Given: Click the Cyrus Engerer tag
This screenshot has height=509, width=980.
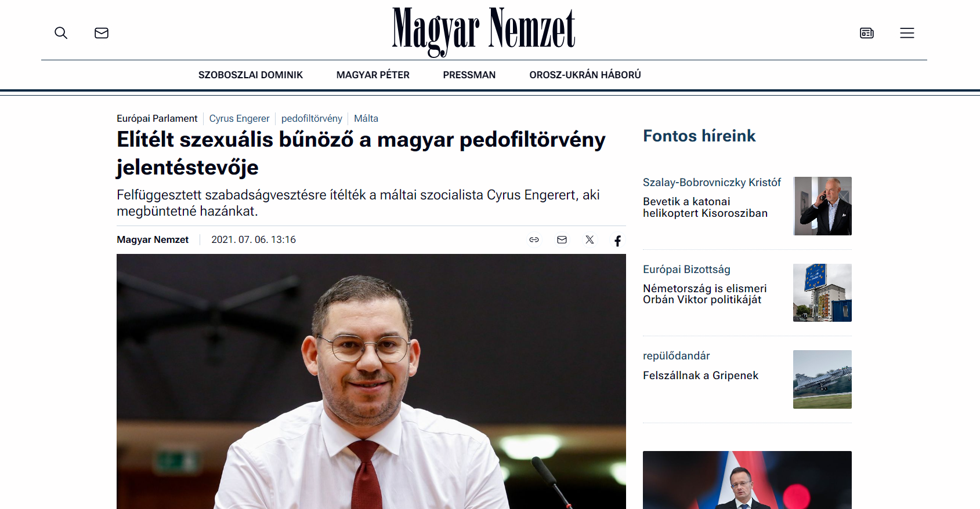Looking at the screenshot, I should (239, 118).
